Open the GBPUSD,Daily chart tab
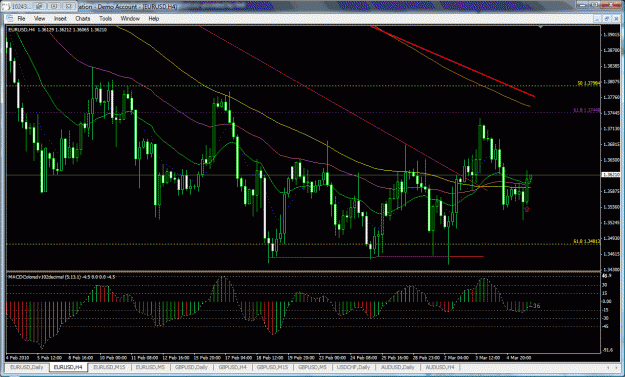The width and height of the screenshot is (625, 377). pyautogui.click(x=191, y=367)
